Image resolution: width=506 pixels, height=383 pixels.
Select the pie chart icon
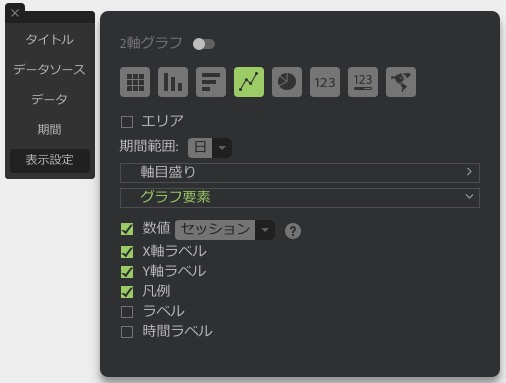pos(287,82)
